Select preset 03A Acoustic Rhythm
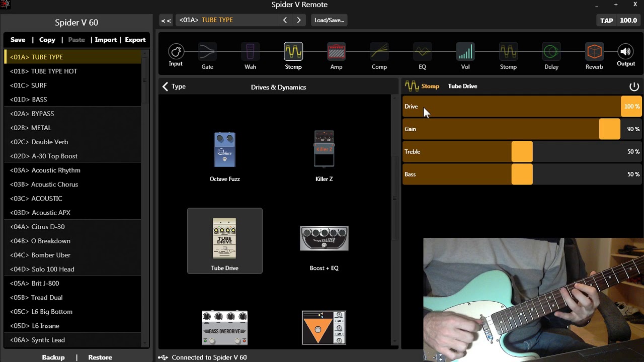This screenshot has height=362, width=644. 73,170
